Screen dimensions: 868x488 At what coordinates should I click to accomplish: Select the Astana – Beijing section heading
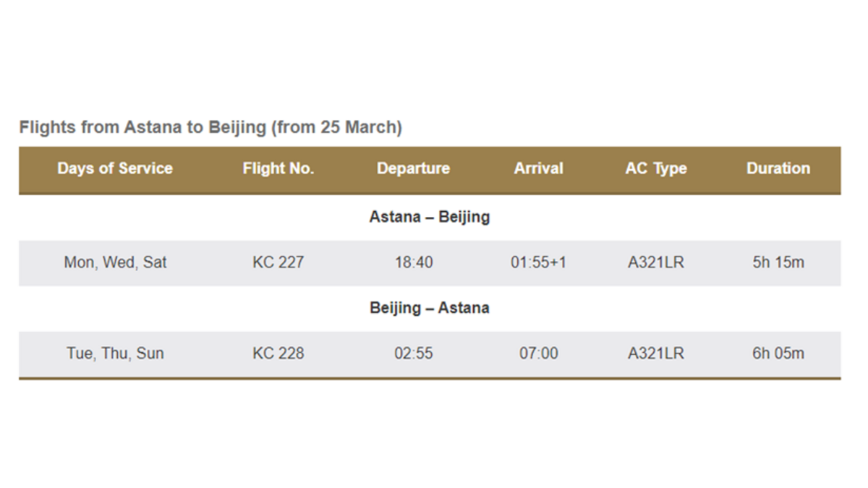point(429,217)
